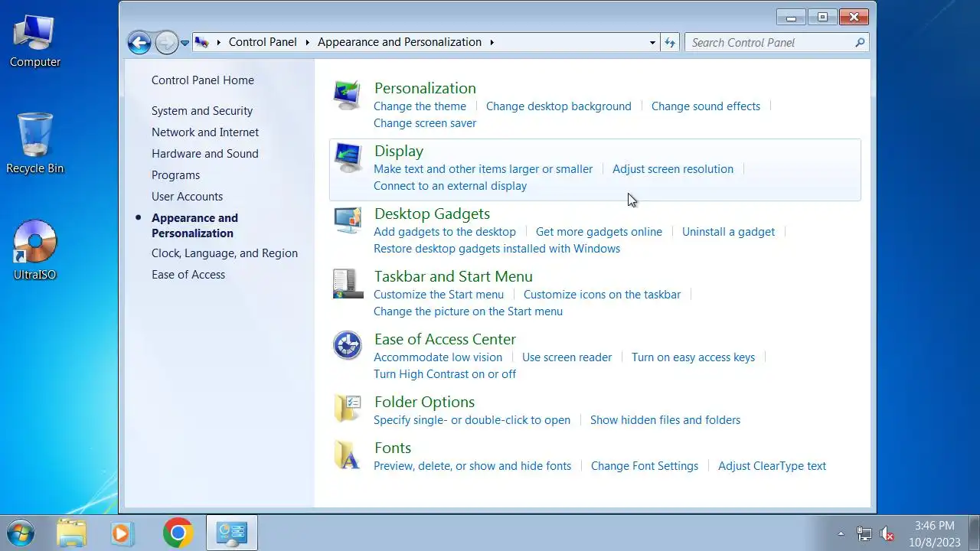Open the Computer desktop icon
Viewport: 980px width, 551px height.
pyautogui.click(x=35, y=41)
